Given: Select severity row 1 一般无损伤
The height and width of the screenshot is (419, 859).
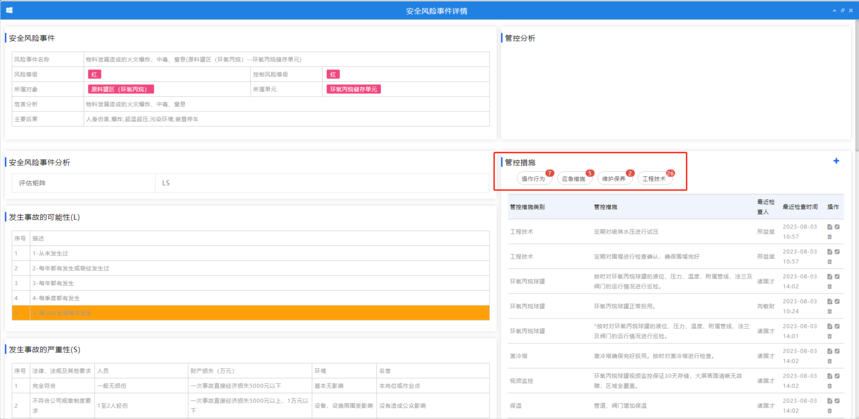Looking at the screenshot, I should point(250,385).
